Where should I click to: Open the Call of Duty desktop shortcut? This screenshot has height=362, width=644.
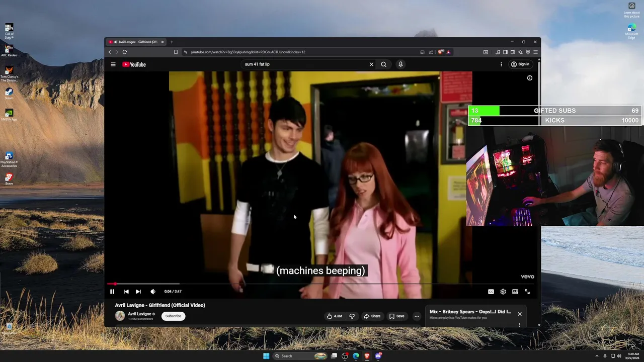coord(9,31)
